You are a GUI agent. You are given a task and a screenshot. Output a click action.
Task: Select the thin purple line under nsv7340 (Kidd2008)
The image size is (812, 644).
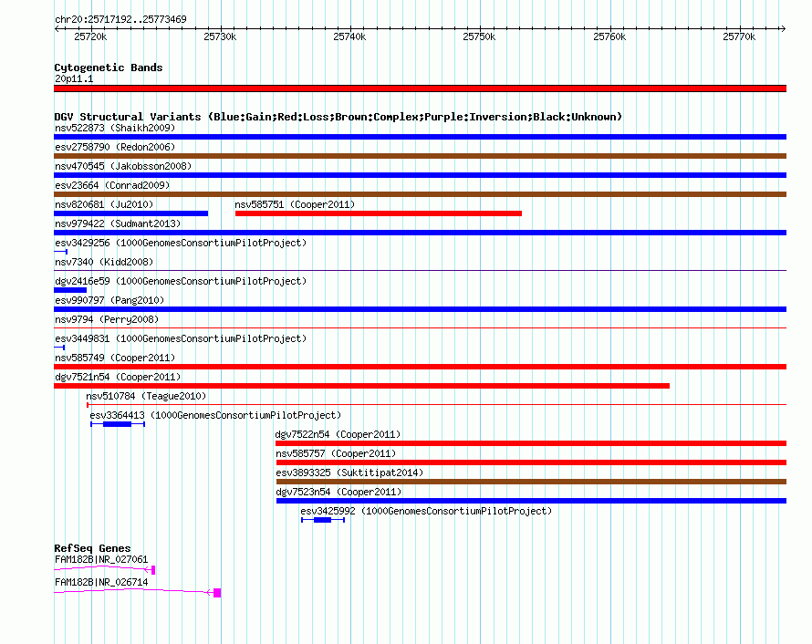tap(420, 271)
